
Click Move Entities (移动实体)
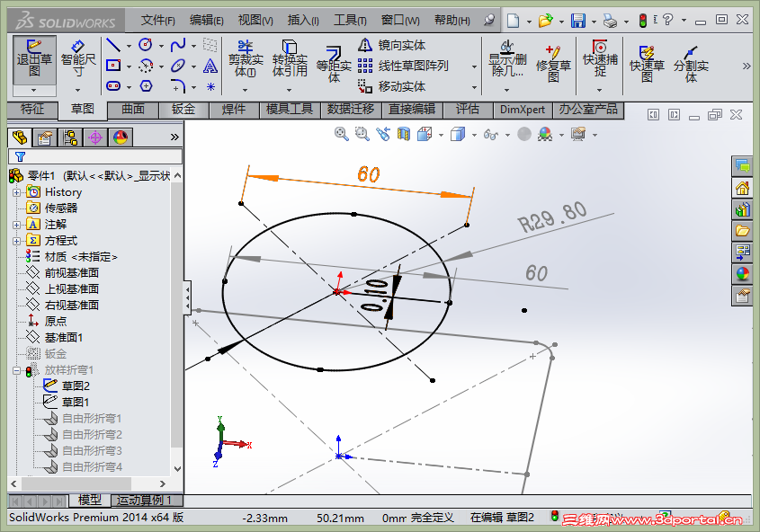coord(391,86)
